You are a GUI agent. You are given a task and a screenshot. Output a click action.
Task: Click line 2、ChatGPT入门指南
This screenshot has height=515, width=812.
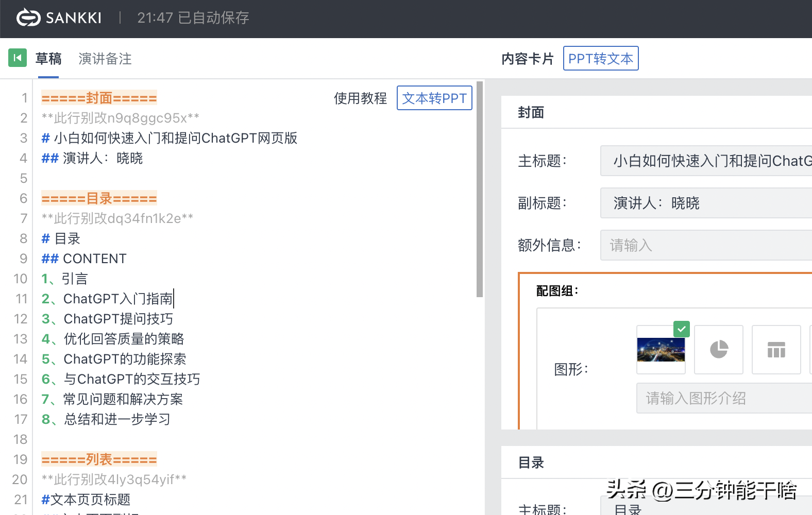coord(107,299)
